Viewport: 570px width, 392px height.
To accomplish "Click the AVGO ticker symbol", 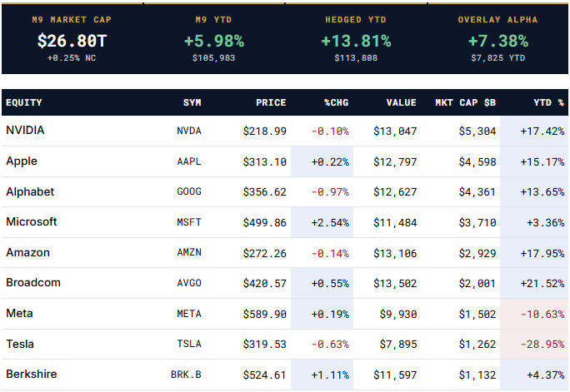I will pos(189,283).
